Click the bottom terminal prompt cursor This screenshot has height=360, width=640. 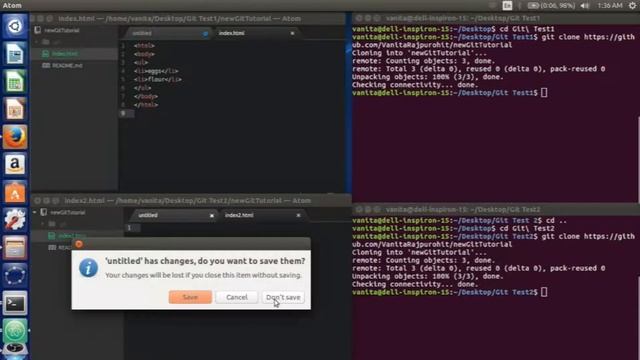tap(544, 292)
